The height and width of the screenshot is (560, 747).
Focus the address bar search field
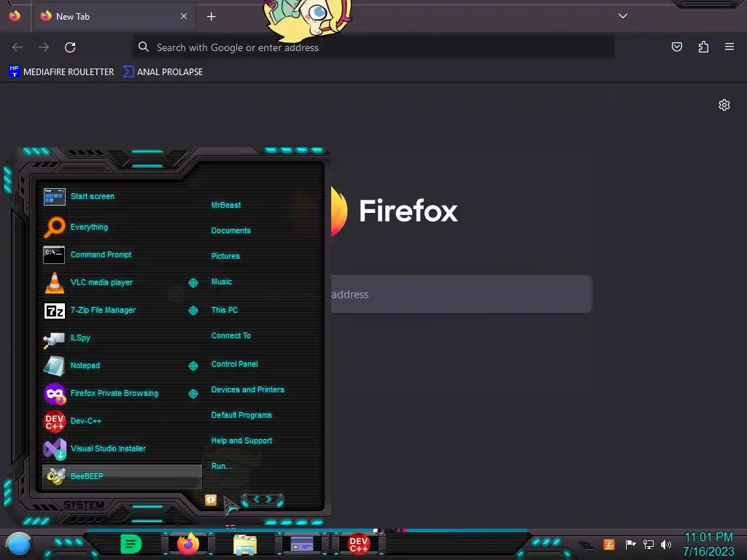coord(373,47)
